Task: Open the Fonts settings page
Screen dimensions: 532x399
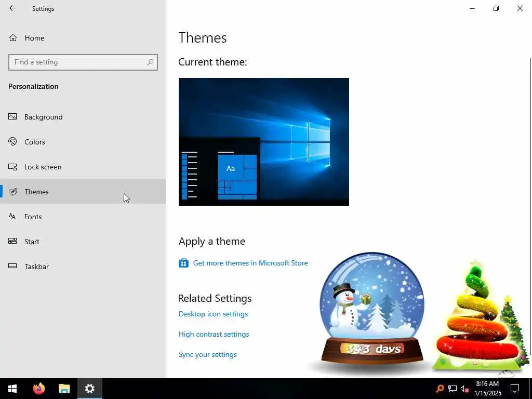Action: pos(83,217)
